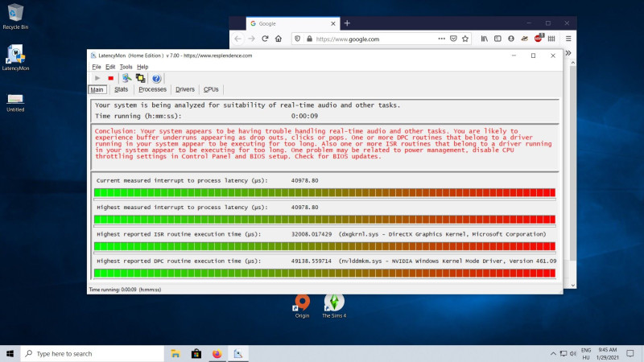Click the Firefox home button
Viewport: 644px width, 362px height.
279,39
